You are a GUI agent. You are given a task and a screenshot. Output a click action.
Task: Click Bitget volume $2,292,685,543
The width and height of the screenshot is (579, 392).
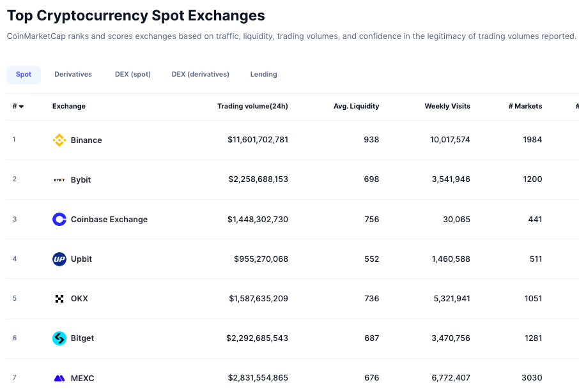(x=257, y=338)
